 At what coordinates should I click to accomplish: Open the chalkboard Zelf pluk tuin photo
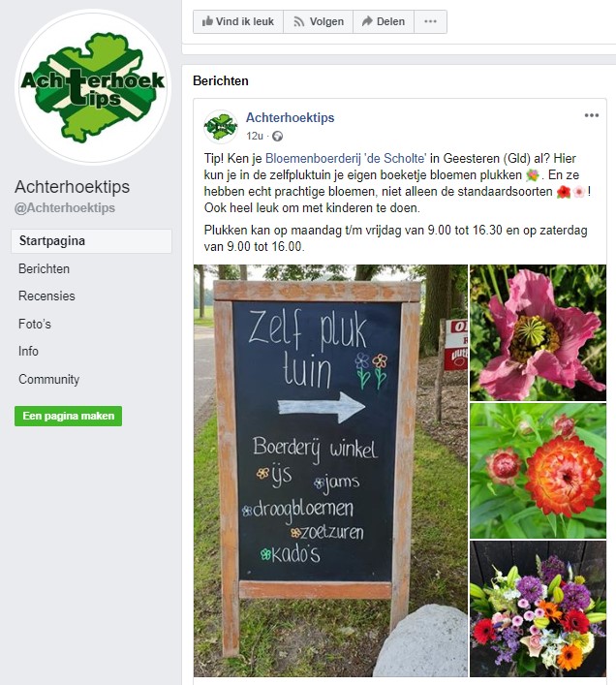point(330,471)
